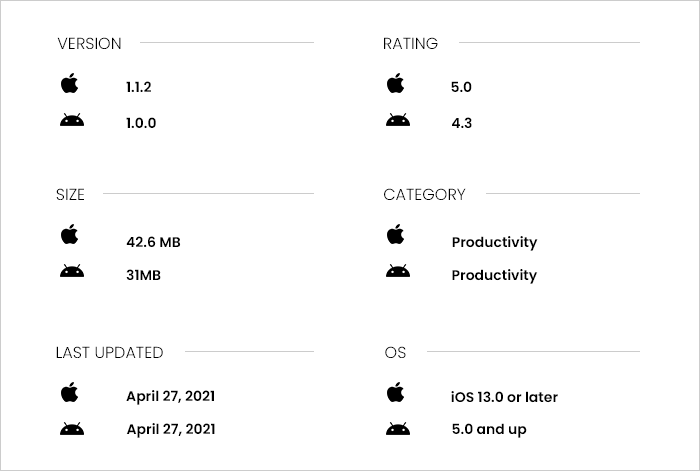Click the Apple icon under Rating
This screenshot has height=471, width=700.
point(396,83)
